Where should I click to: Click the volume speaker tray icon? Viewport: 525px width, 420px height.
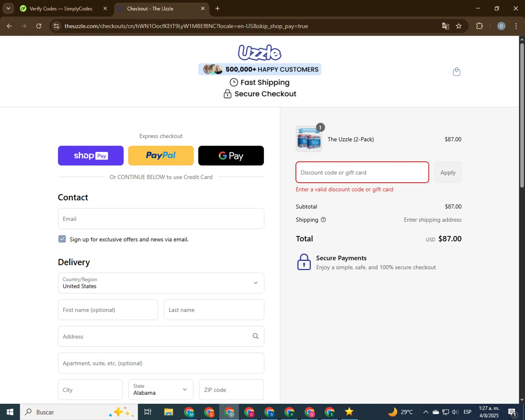coord(455,412)
